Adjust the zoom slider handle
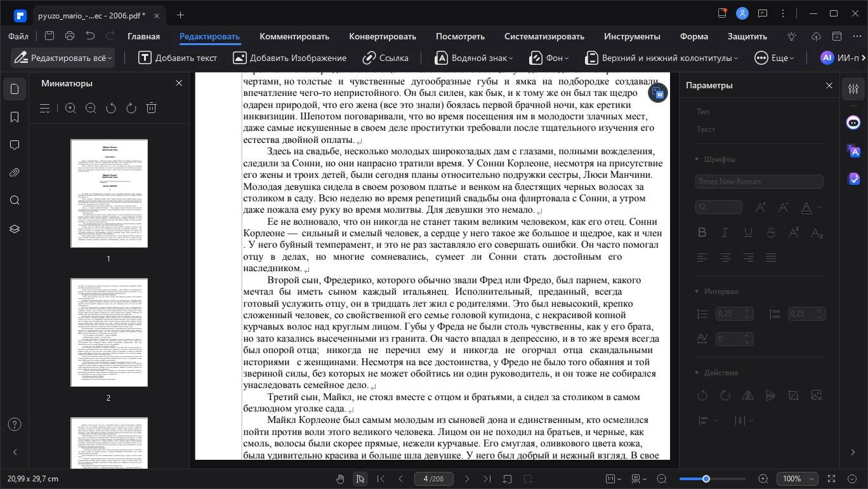This screenshot has height=489, width=868. pyautogui.click(x=706, y=479)
